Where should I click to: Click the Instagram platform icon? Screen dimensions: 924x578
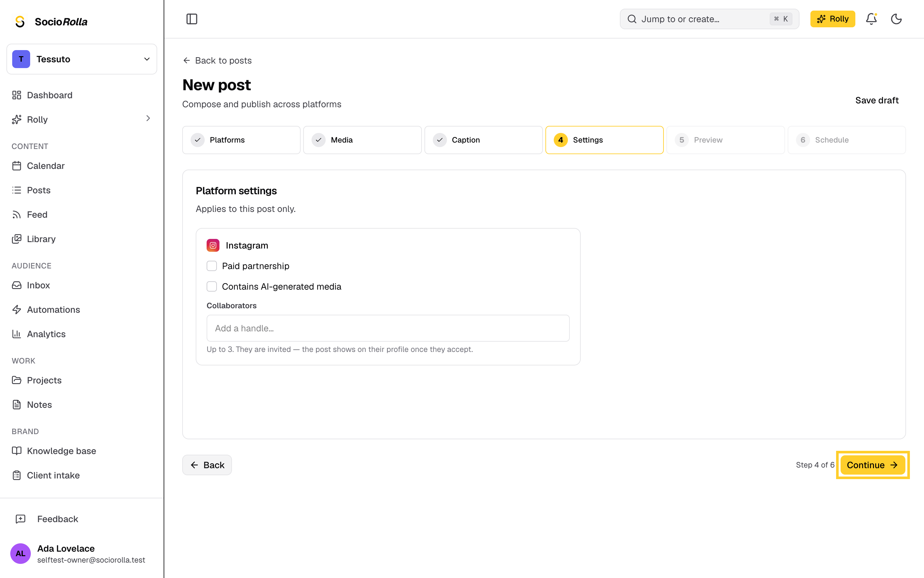click(x=213, y=245)
